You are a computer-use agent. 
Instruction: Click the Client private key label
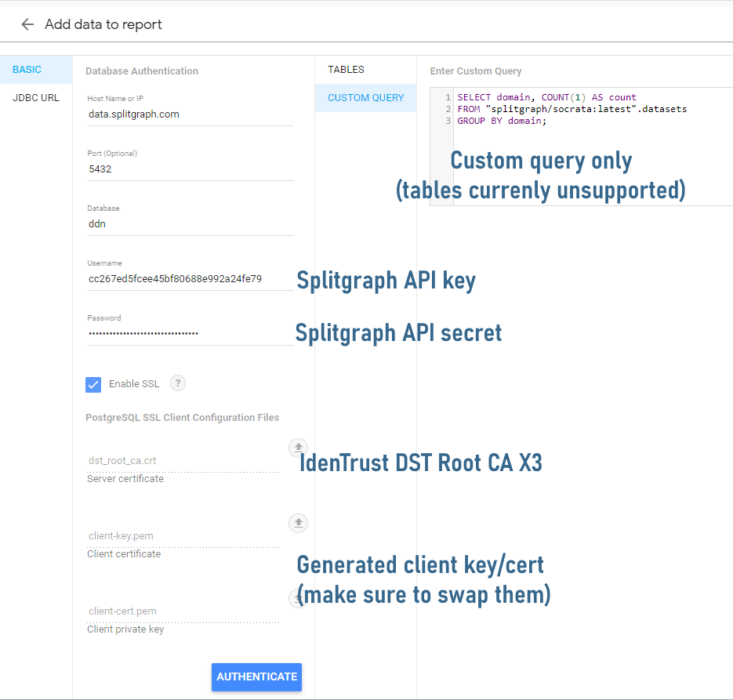click(125, 629)
